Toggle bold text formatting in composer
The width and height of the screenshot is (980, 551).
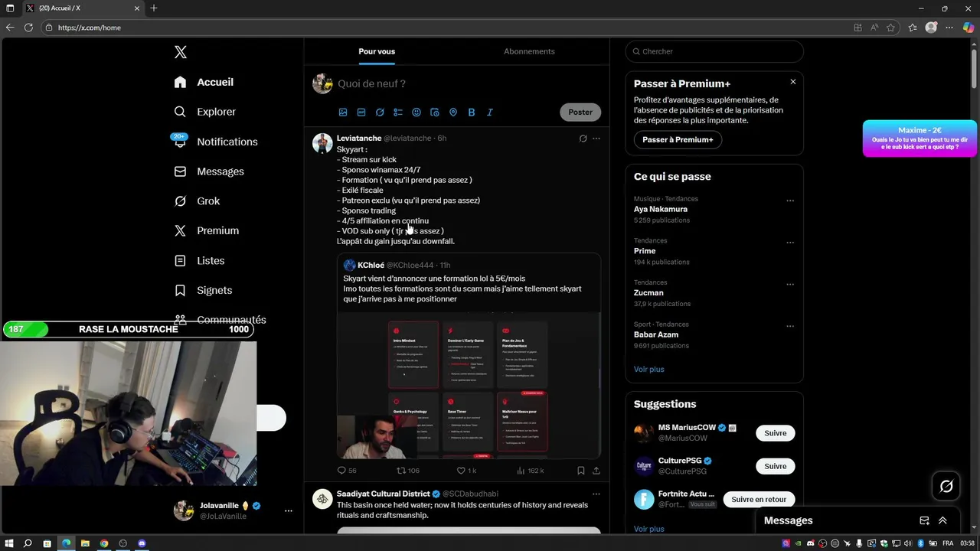[472, 112]
